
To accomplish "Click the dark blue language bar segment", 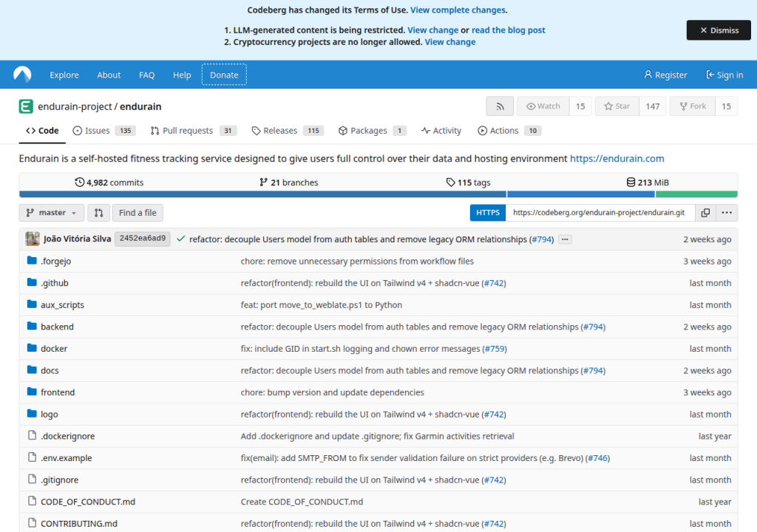I will [x=262, y=194].
